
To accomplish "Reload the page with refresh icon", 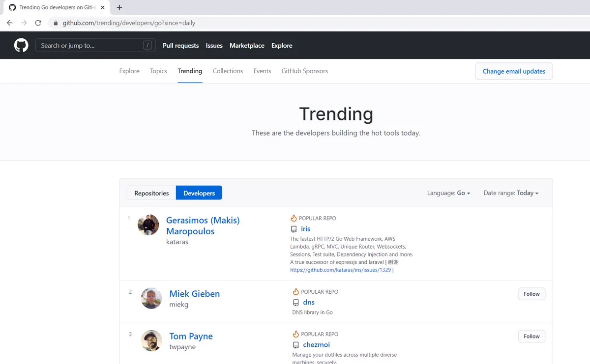I will (x=38, y=23).
